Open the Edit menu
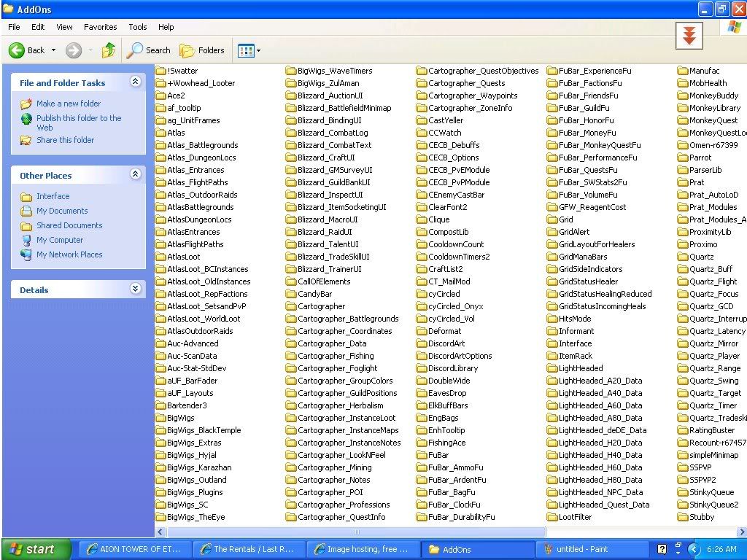Image resolution: width=747 pixels, height=560 pixels. [x=38, y=27]
